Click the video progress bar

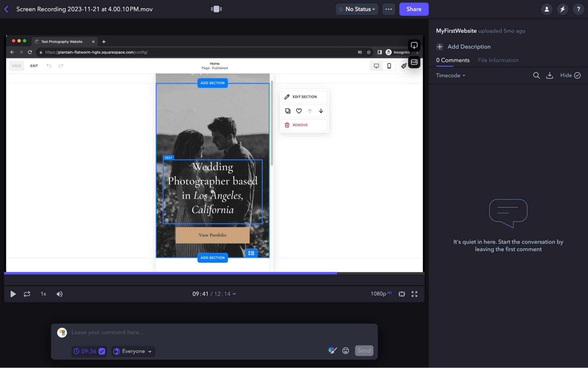[214, 273]
